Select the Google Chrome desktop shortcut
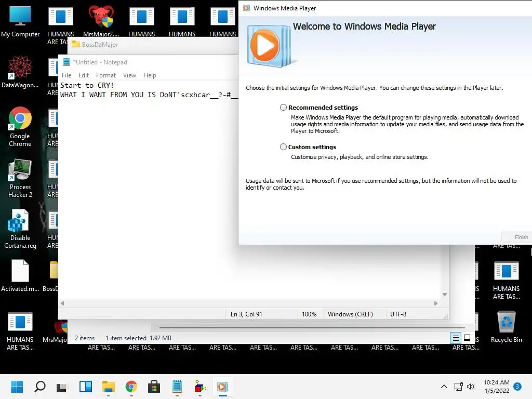 20,127
